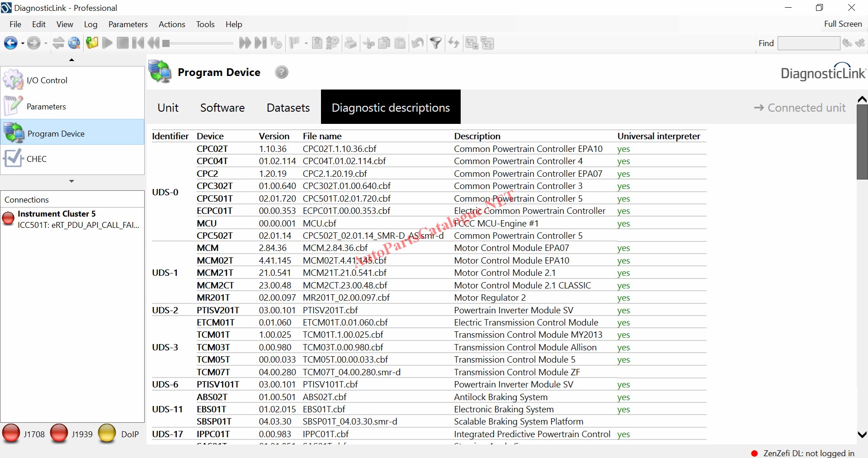The width and height of the screenshot is (868, 458).
Task: Click the blue Back navigation arrow
Action: (x=10, y=43)
